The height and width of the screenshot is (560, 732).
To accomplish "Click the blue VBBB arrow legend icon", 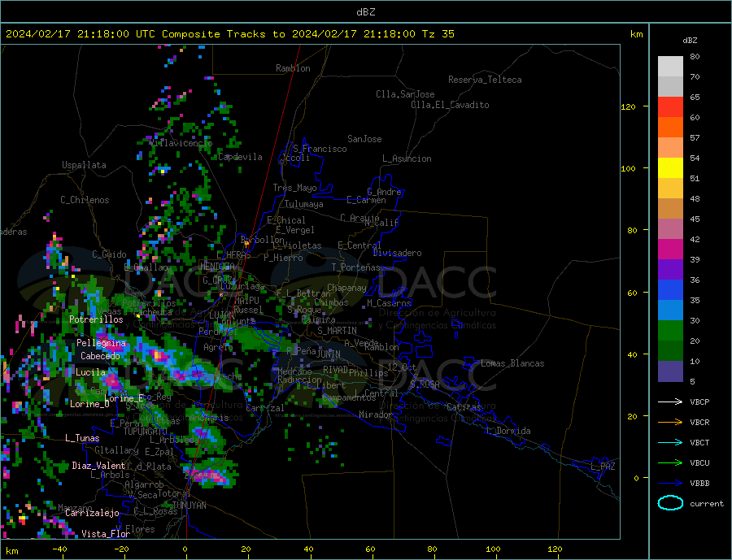I will click(x=670, y=483).
